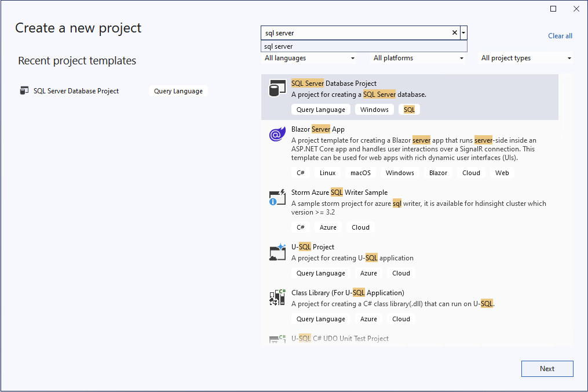Click the recent SQL Server Database Project icon
The height and width of the screenshot is (392, 588).
click(x=24, y=90)
